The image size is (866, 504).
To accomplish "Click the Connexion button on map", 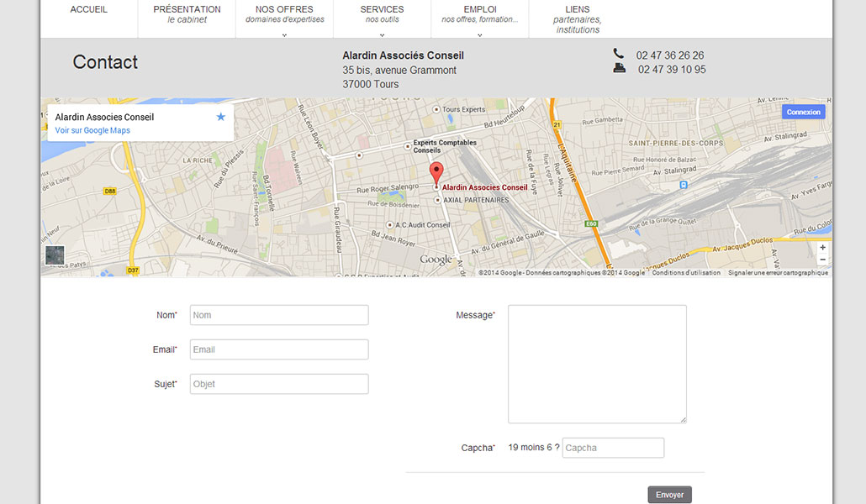I will (x=803, y=112).
